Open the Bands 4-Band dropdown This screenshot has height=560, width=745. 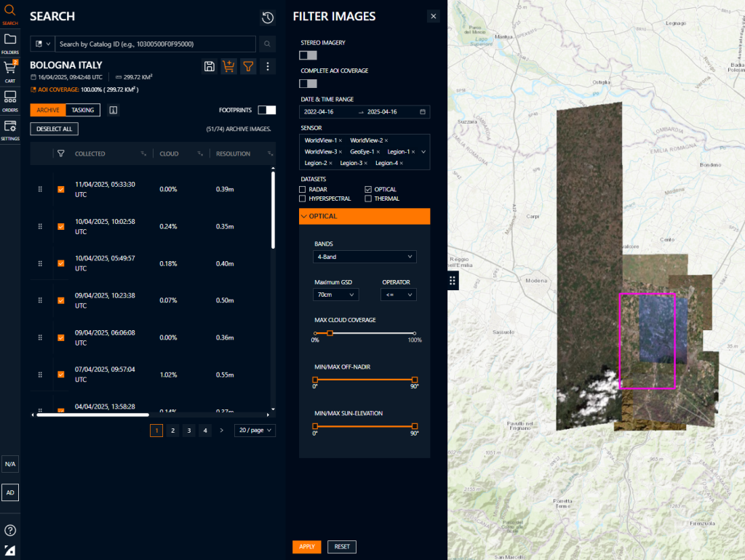click(365, 257)
